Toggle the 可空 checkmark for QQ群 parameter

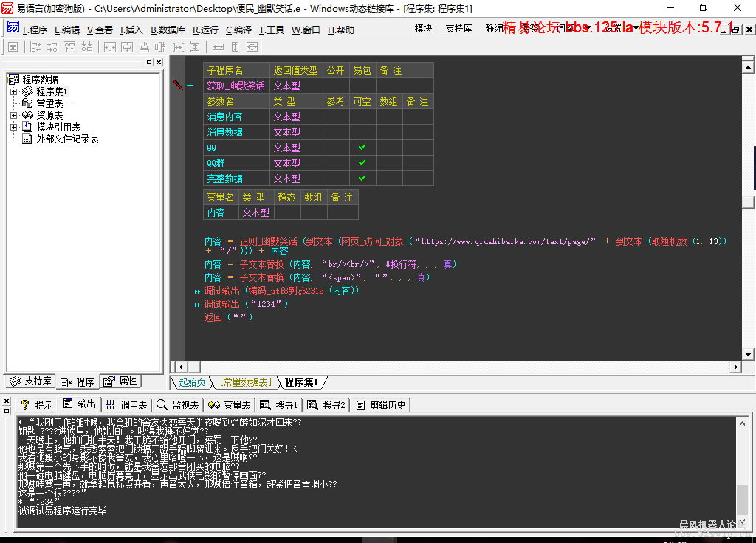tap(362, 162)
